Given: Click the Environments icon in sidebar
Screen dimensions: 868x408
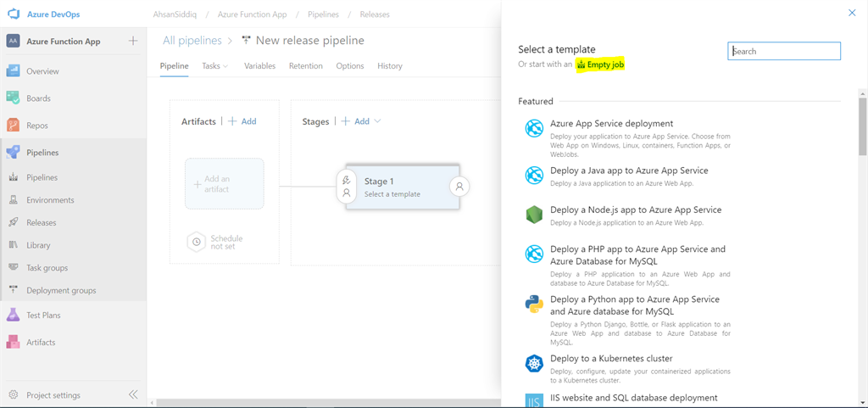Looking at the screenshot, I should coord(14,200).
